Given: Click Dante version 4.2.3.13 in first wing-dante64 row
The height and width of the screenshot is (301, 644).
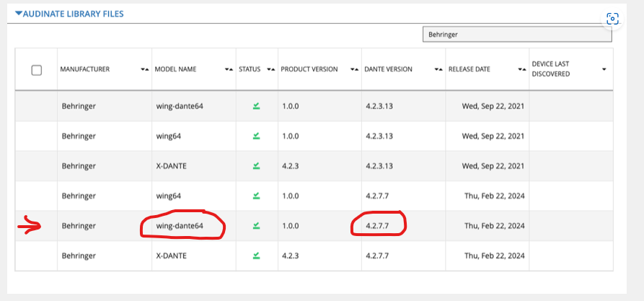Looking at the screenshot, I should [x=379, y=106].
